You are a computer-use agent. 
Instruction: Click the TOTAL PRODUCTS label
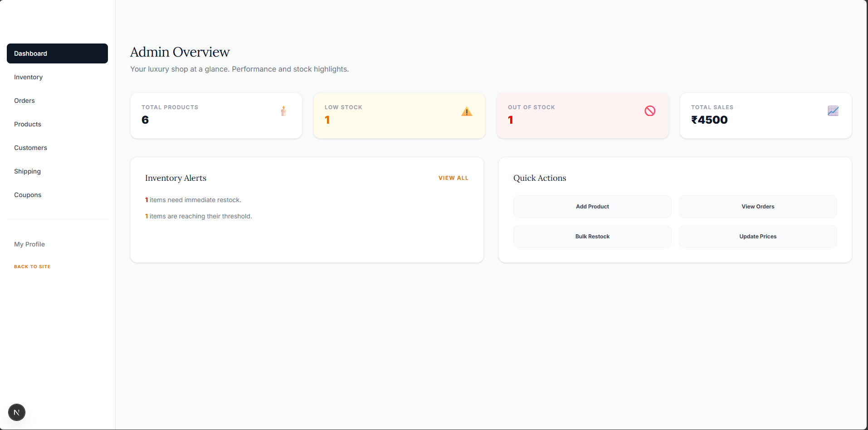tap(170, 107)
